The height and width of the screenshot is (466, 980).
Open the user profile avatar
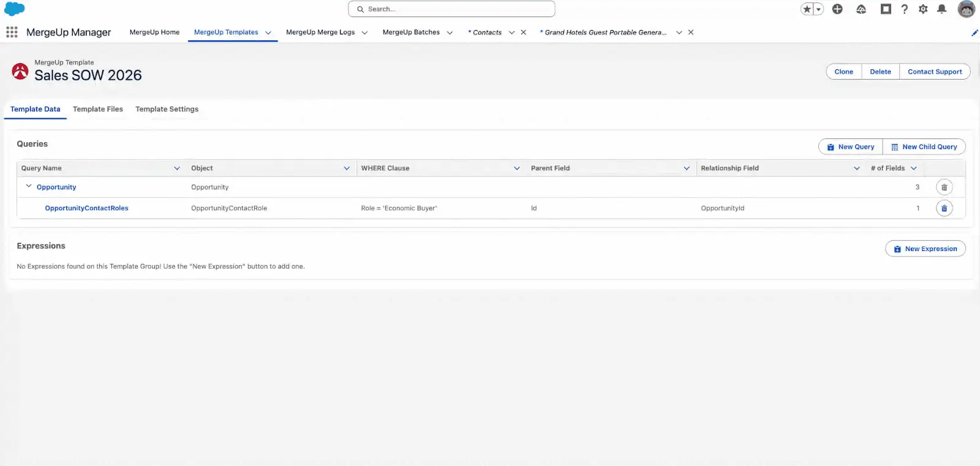(966, 9)
